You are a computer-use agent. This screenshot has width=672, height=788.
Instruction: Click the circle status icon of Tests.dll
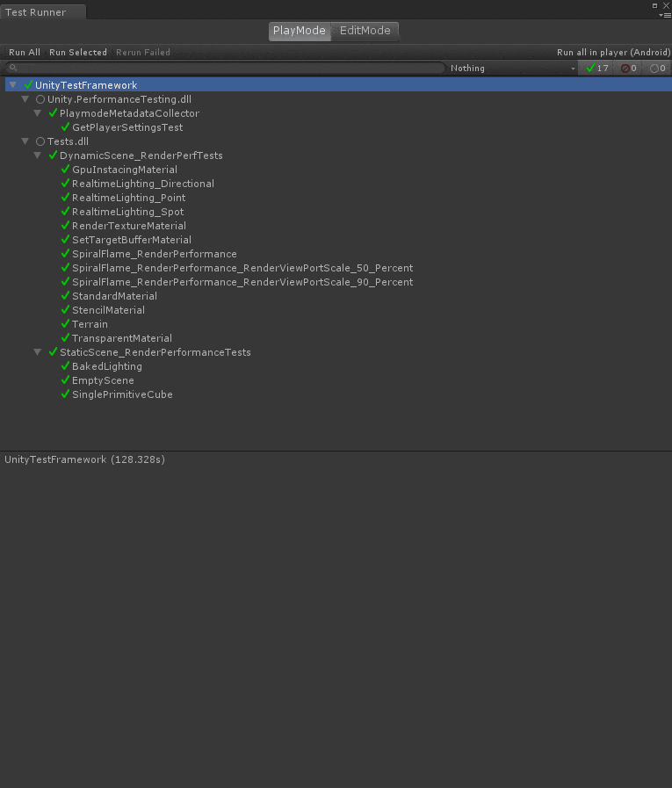[x=40, y=141]
